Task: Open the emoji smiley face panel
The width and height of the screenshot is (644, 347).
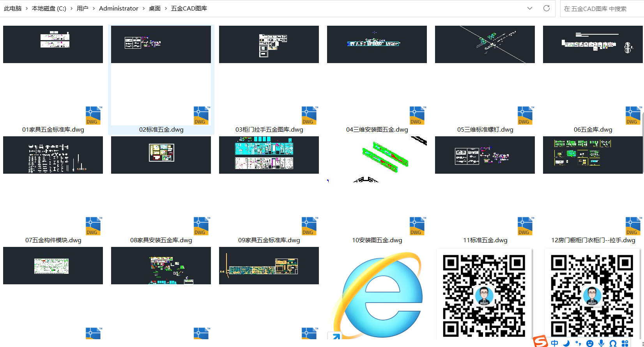Action: [x=590, y=343]
